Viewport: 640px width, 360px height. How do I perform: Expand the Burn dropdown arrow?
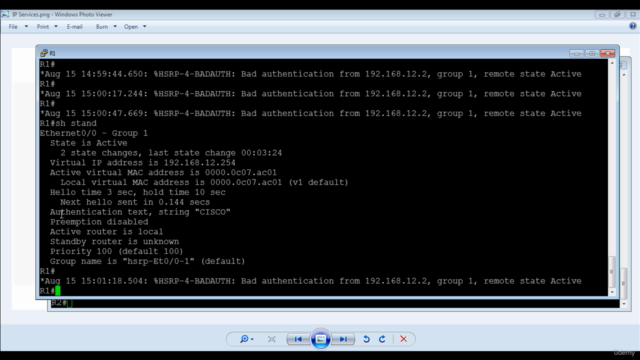pyautogui.click(x=115, y=27)
